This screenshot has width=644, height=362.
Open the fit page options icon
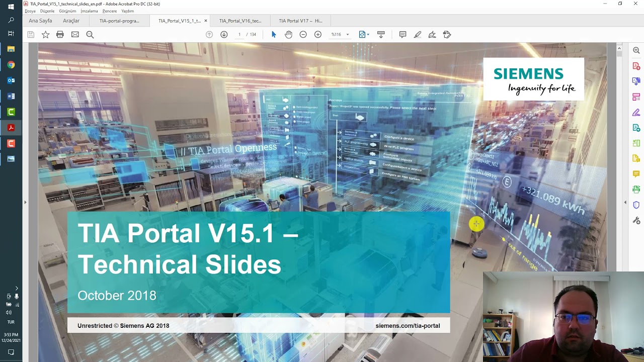coord(363,35)
